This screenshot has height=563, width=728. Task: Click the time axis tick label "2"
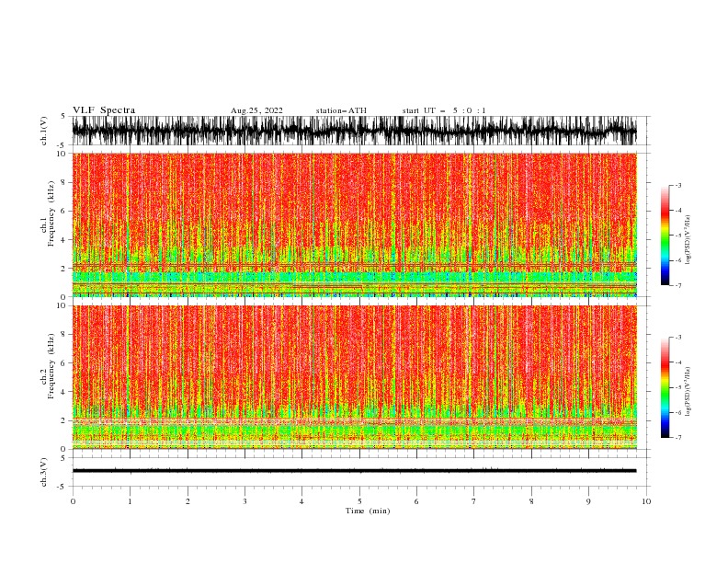(x=188, y=501)
